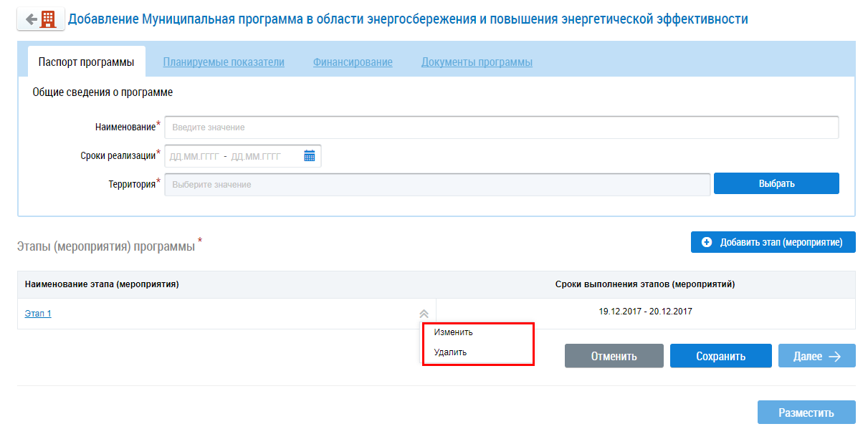Click the Территория value field
The height and width of the screenshot is (434, 868).
pos(437,184)
